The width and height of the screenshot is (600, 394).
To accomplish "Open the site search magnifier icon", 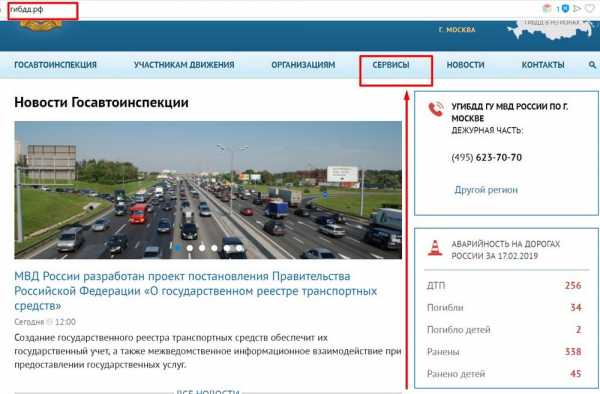I will click(x=592, y=65).
